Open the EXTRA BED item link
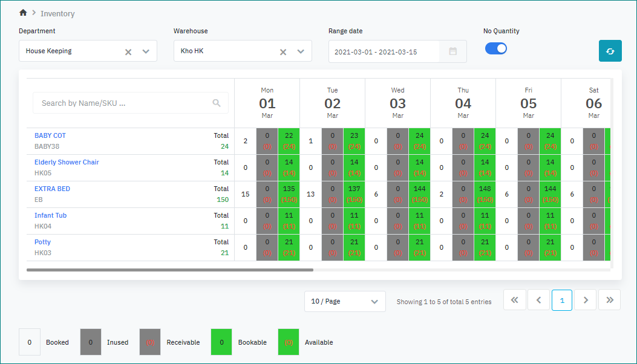This screenshot has height=364, width=637. coord(52,189)
